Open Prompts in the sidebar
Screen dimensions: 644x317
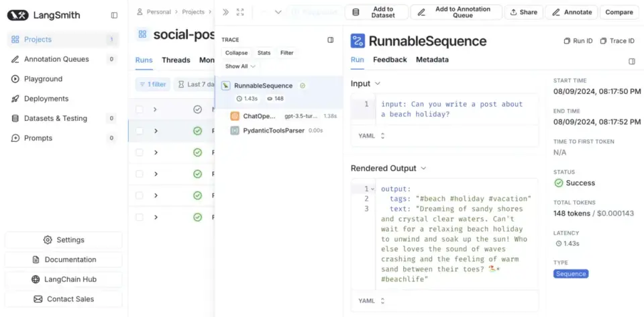(x=63, y=138)
